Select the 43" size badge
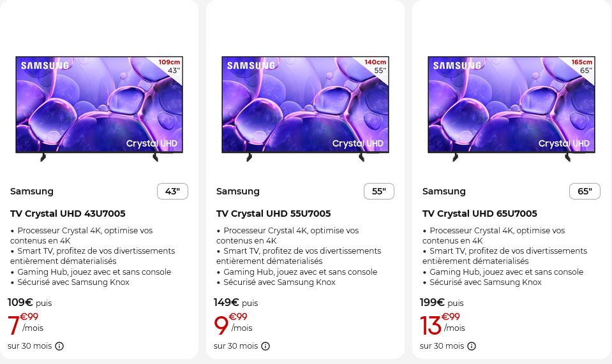The image size is (612, 364). 172,191
